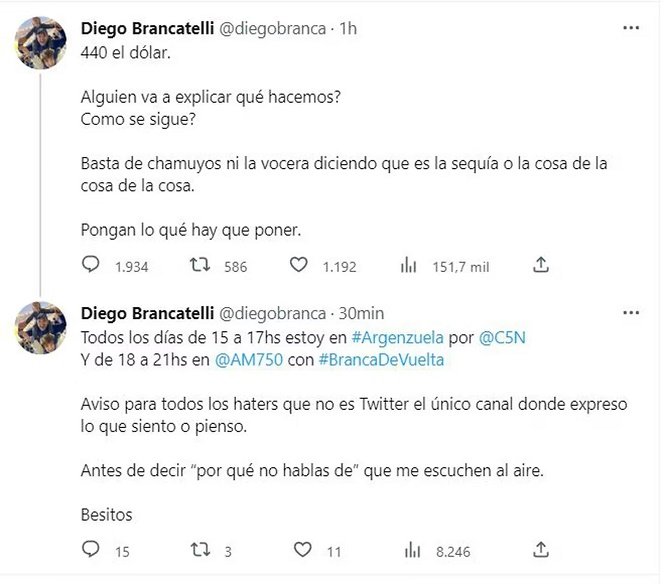
Task: Reply to the 'Besitos' tweet
Action: click(91, 550)
